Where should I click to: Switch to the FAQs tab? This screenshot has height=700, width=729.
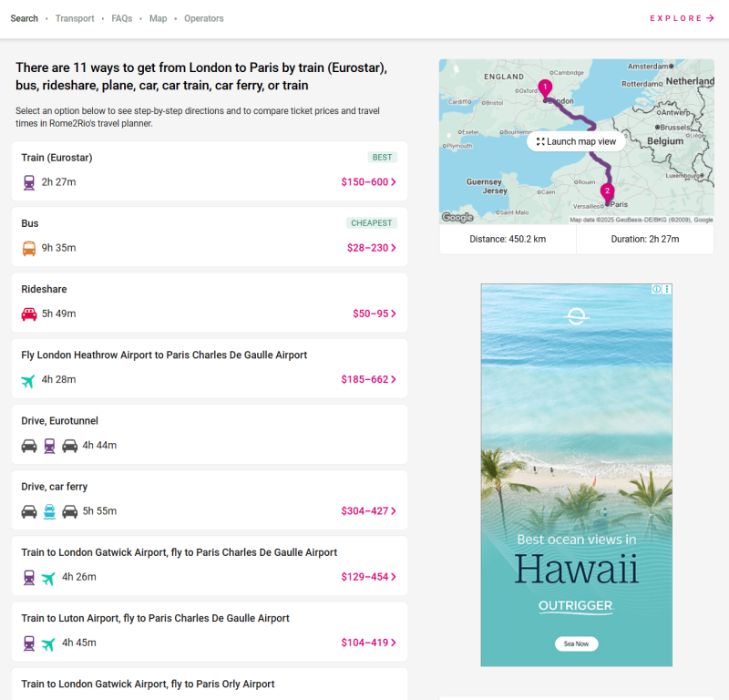coord(122,18)
